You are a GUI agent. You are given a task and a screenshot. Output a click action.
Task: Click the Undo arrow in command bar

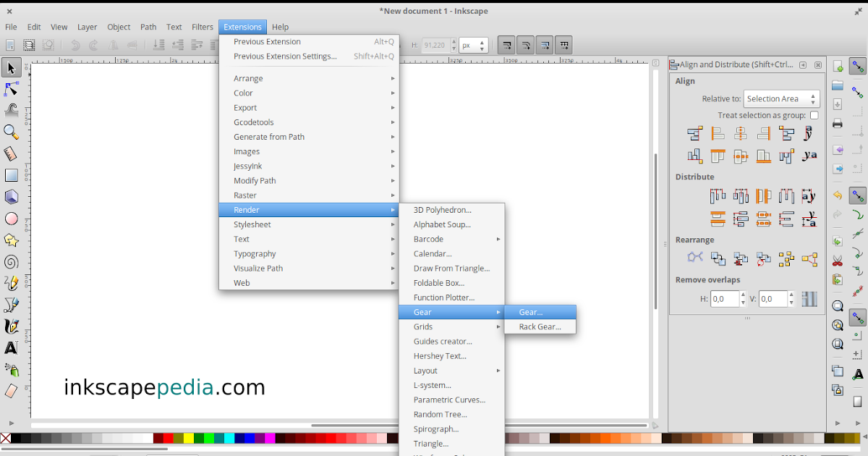pos(838,195)
